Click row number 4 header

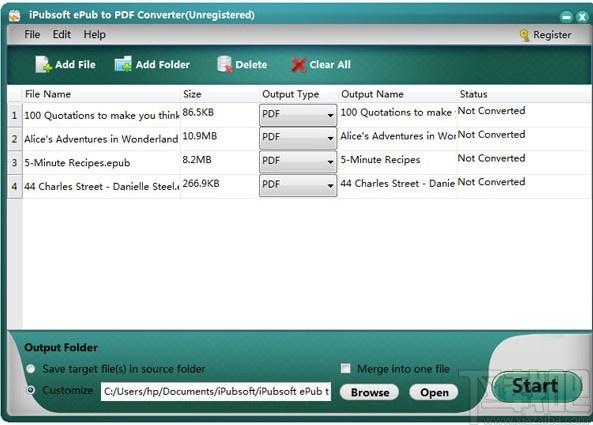14,186
